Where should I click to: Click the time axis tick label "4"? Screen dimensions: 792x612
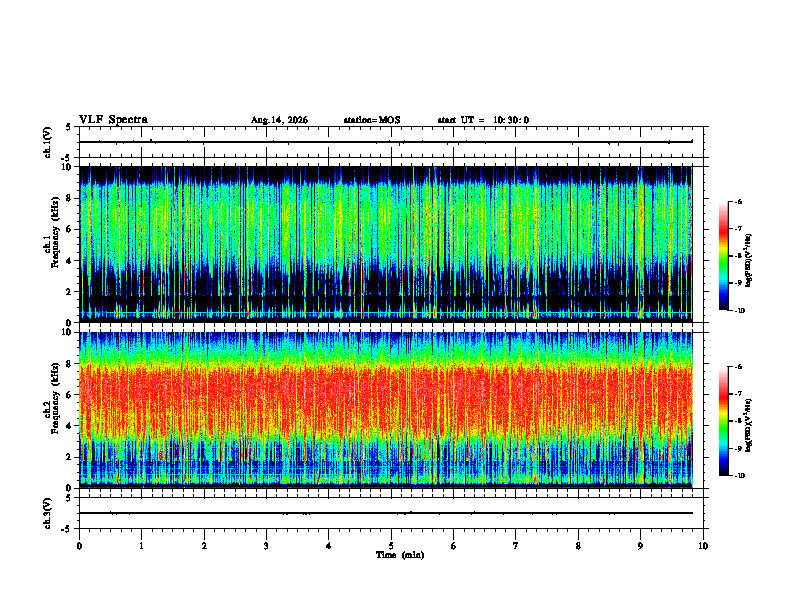(329, 546)
